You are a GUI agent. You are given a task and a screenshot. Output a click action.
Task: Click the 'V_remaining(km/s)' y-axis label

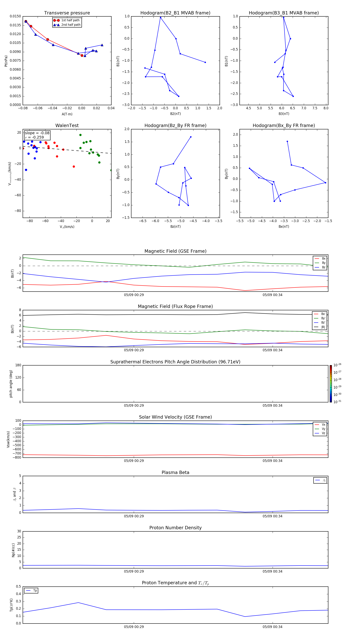point(10,173)
